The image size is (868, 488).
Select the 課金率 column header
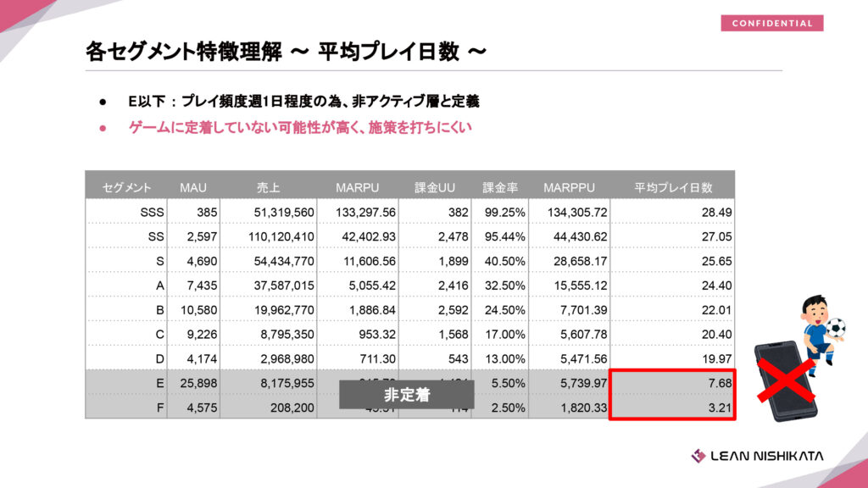point(499,186)
